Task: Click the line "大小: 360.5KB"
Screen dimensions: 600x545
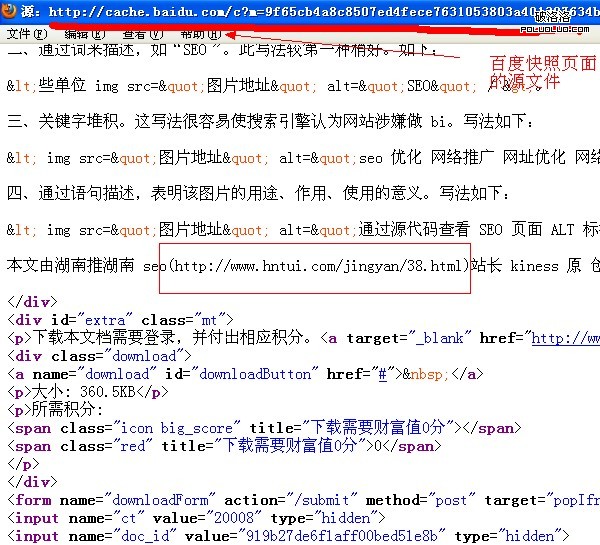Action: point(88,392)
